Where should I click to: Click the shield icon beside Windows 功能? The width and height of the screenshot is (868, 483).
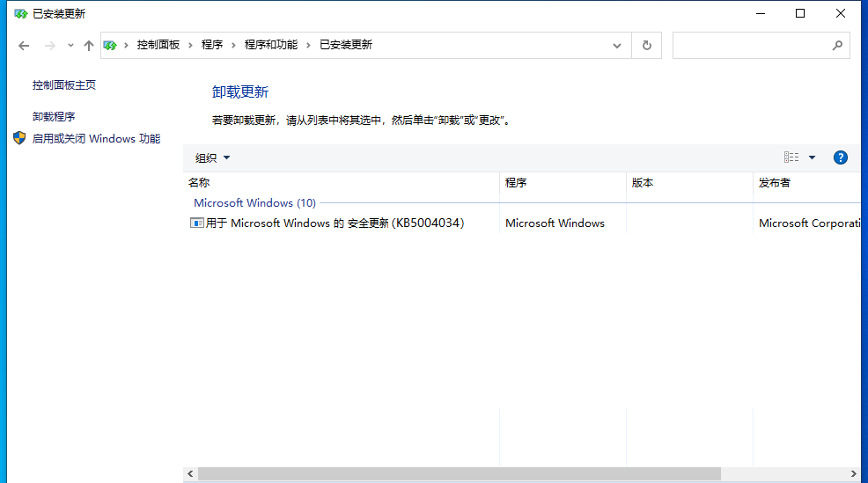point(19,138)
